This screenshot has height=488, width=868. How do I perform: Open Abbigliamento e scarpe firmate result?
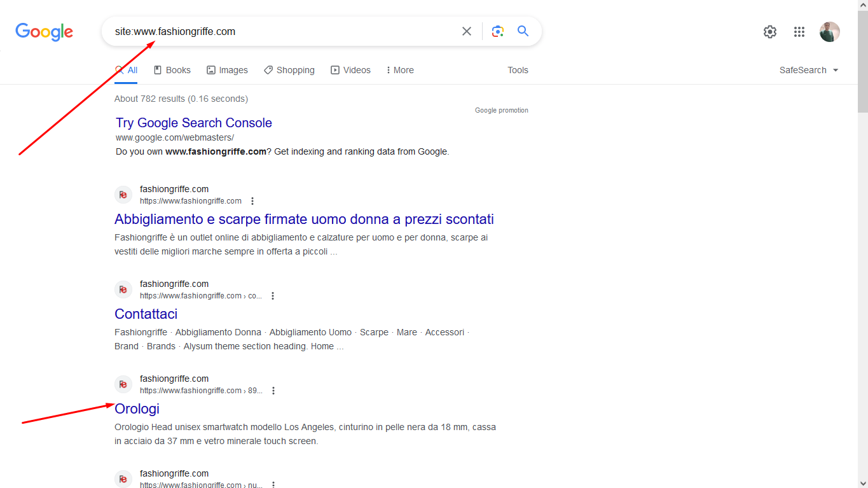304,219
